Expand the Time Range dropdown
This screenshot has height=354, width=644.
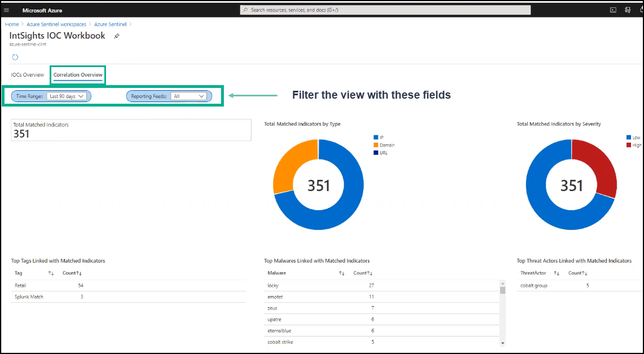(x=67, y=96)
